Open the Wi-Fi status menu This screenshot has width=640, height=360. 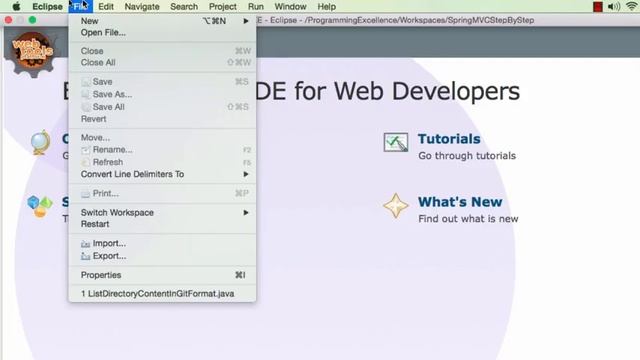point(632,7)
